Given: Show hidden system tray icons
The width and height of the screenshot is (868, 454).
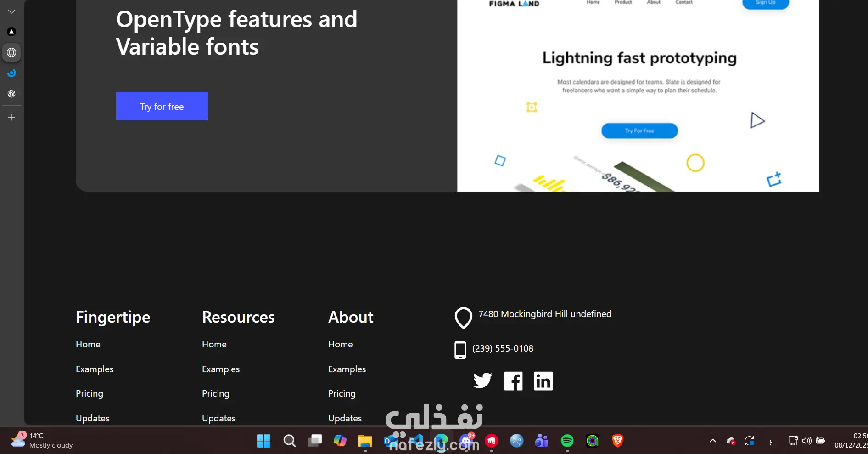Looking at the screenshot, I should [713, 441].
